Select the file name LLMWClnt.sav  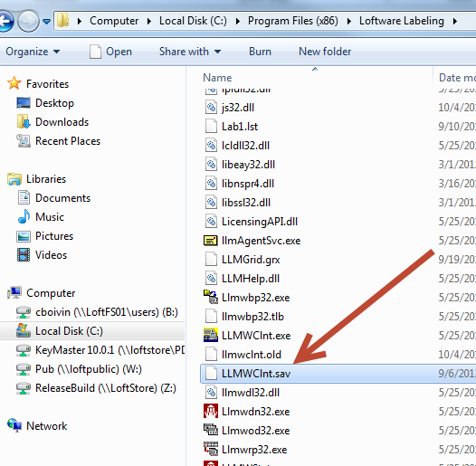click(256, 374)
